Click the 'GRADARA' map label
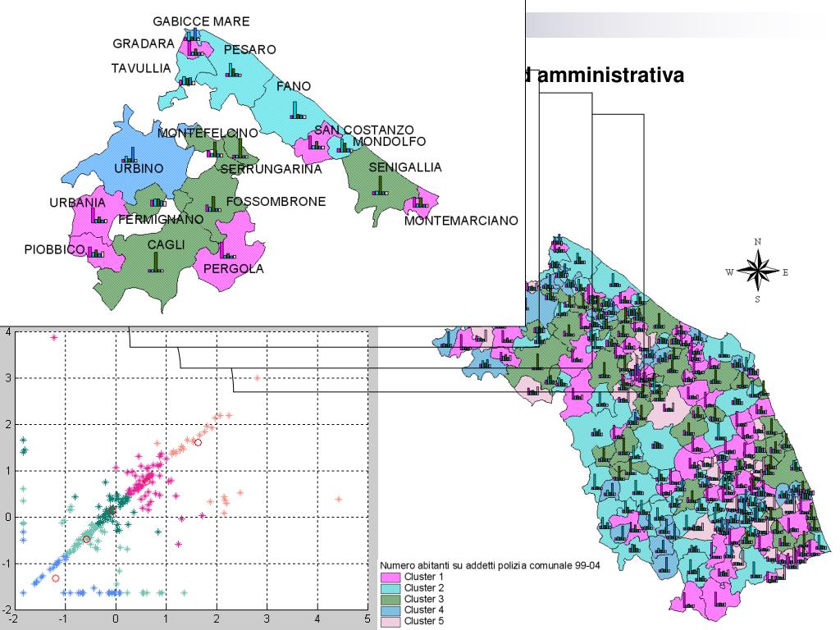840x630 pixels. [144, 43]
